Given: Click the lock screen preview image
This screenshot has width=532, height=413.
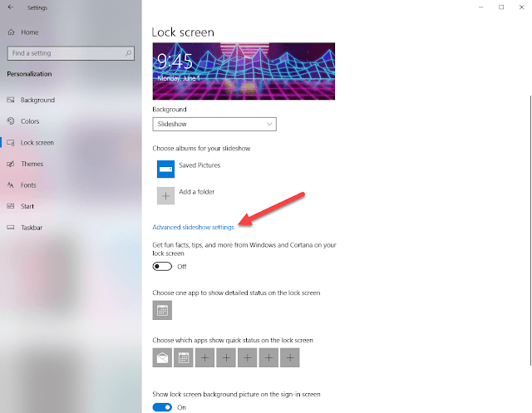Looking at the screenshot, I should (x=244, y=71).
